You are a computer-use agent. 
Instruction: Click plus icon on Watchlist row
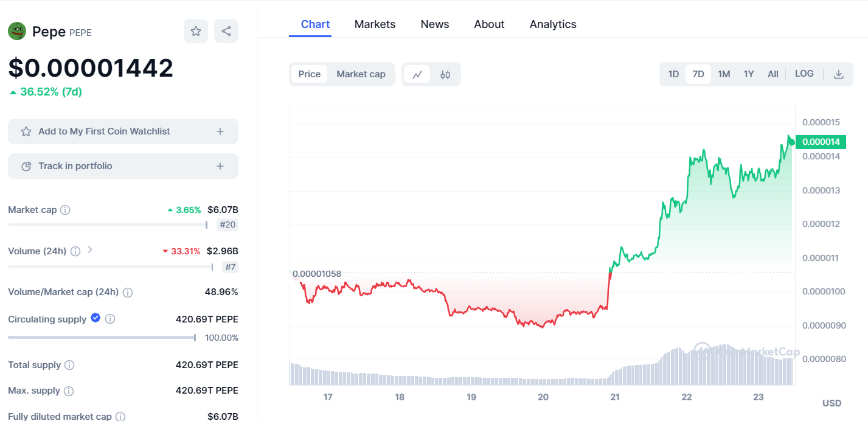[220, 131]
